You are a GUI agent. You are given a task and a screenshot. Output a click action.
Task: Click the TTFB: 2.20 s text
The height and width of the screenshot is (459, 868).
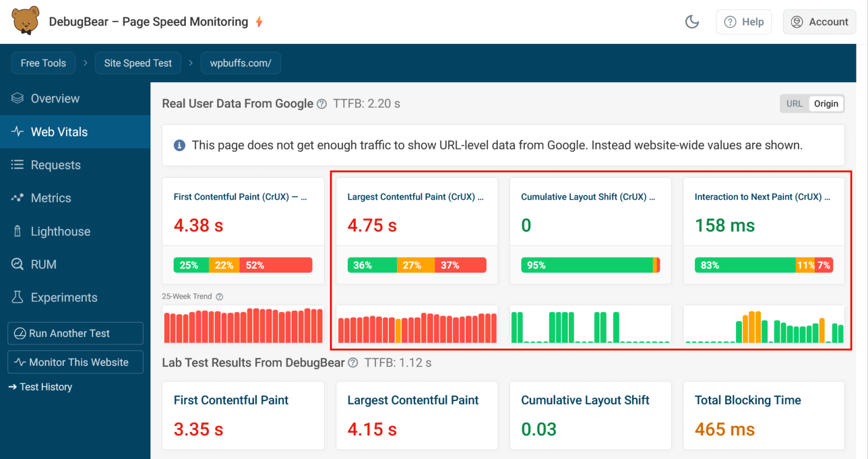click(367, 104)
